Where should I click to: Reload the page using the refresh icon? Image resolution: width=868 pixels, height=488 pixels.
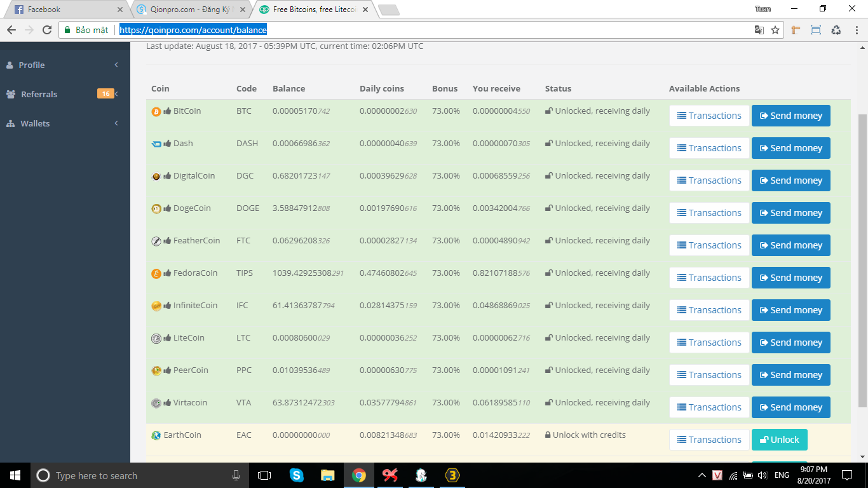tap(46, 30)
